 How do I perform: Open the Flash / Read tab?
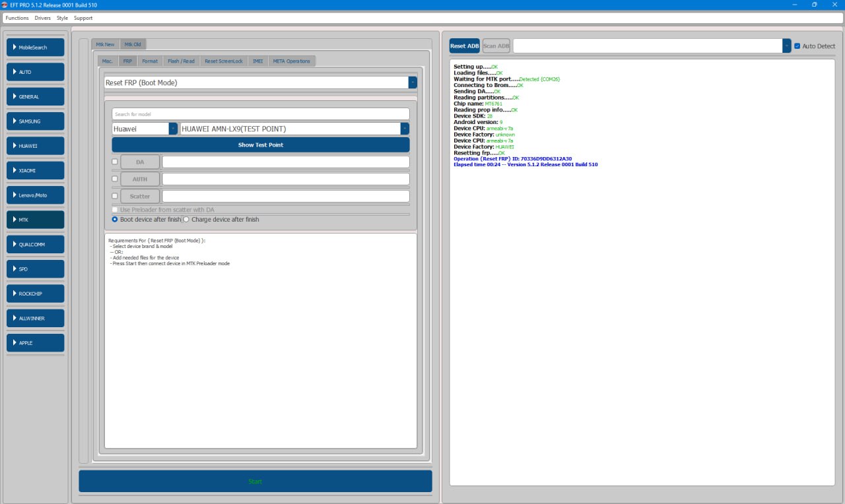coord(181,61)
